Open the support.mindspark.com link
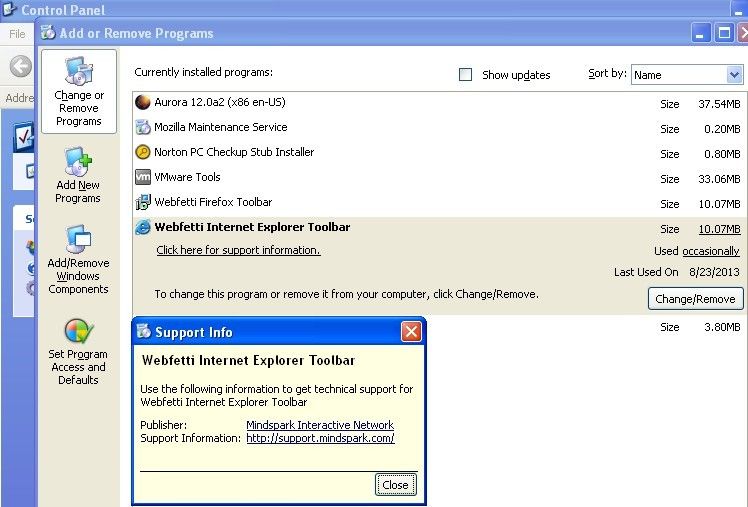This screenshot has width=748, height=507. pos(320,438)
